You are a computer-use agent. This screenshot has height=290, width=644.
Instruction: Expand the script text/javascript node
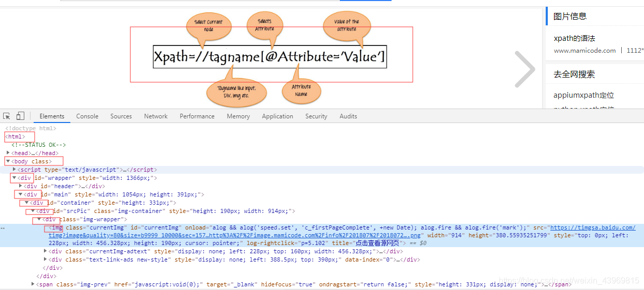14,170
